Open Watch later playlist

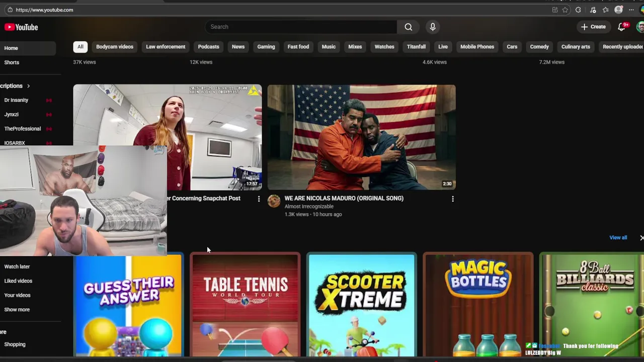tap(17, 267)
